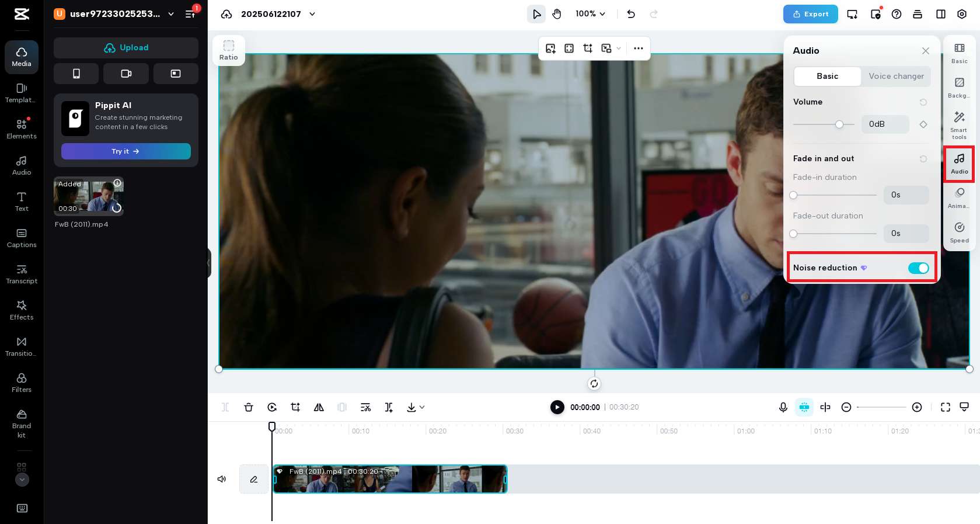980x524 pixels.
Task: Click Try it for Pippit AI
Action: click(126, 151)
